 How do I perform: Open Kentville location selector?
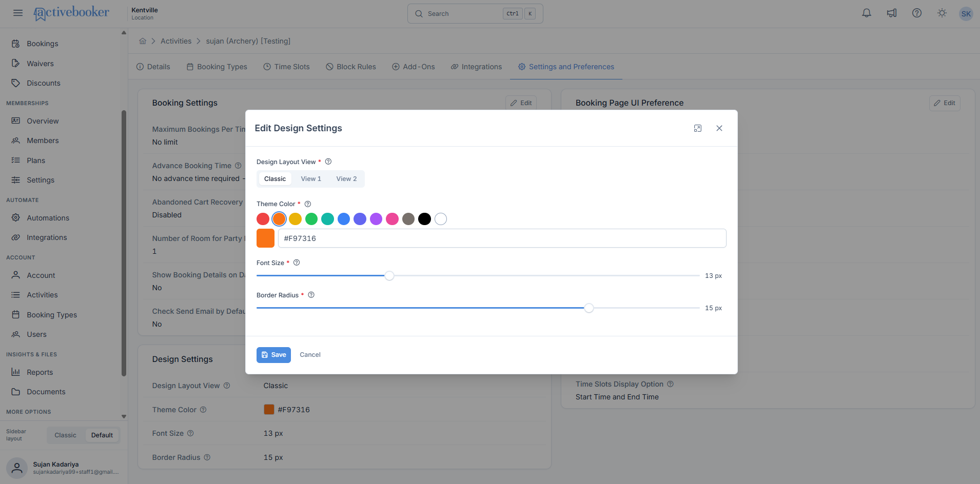pyautogui.click(x=145, y=13)
